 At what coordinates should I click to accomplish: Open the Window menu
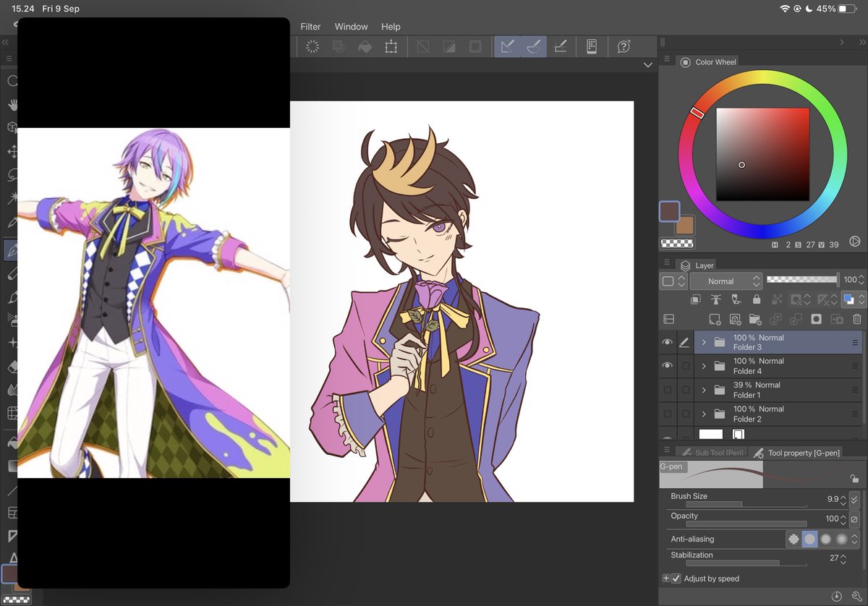[351, 27]
